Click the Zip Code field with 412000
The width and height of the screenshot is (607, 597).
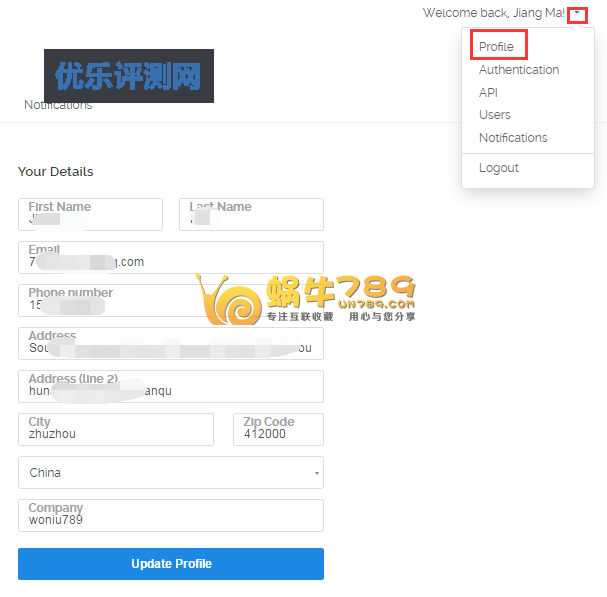point(278,429)
